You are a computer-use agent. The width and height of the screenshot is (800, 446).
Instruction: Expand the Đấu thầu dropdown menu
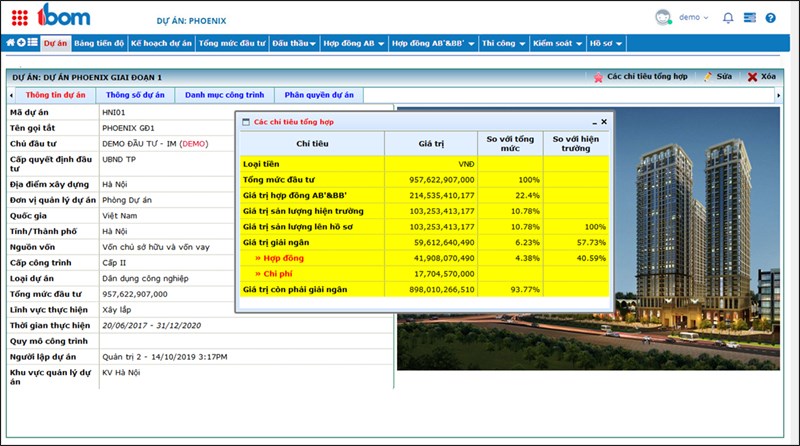(294, 44)
